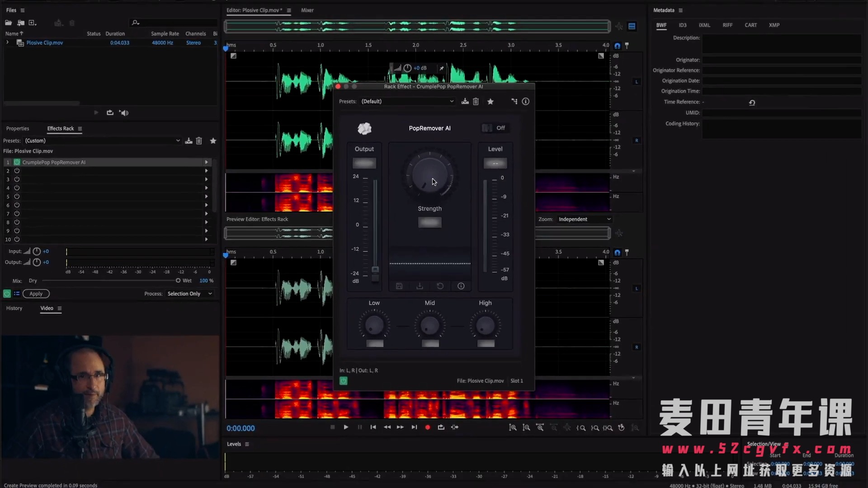Toggle the Effects Rack main power button
Viewport: 868px width, 488px height.
click(7, 294)
